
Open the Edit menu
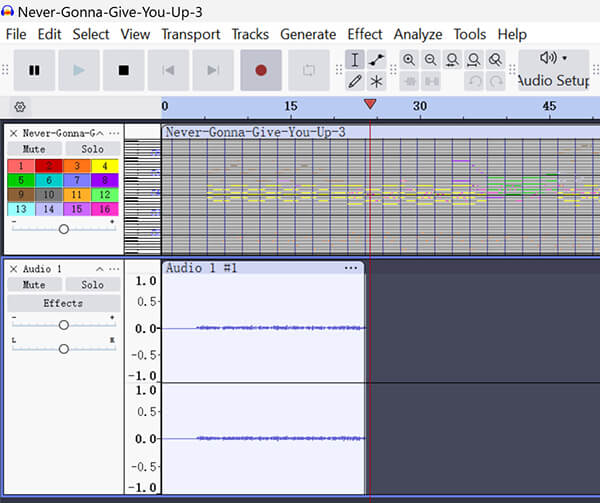49,34
